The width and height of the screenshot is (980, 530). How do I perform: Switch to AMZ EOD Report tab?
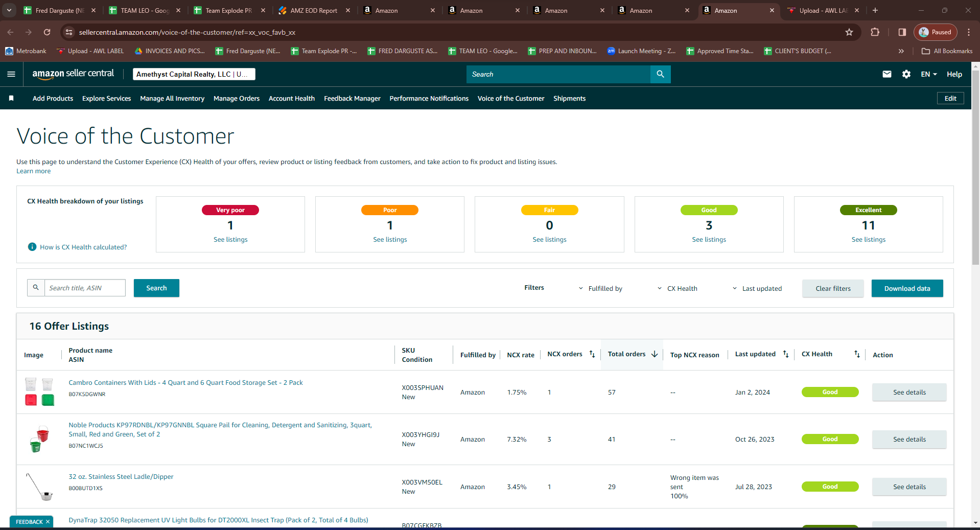click(x=314, y=10)
